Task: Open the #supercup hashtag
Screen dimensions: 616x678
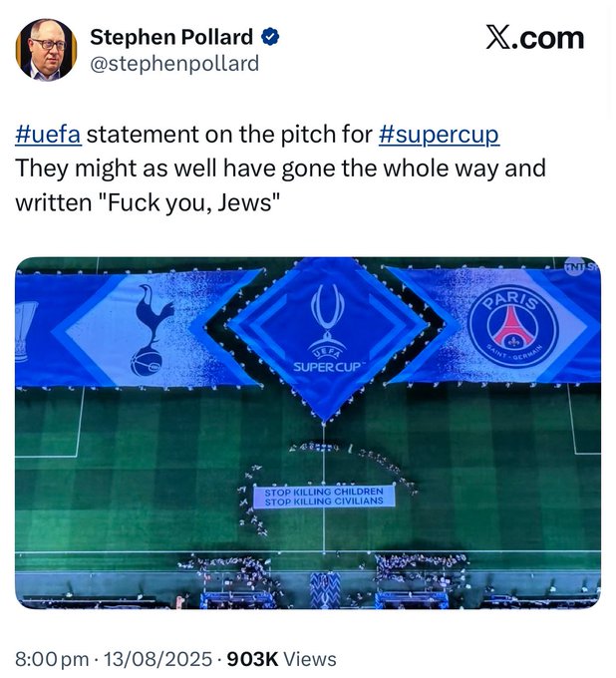Action: click(x=440, y=134)
